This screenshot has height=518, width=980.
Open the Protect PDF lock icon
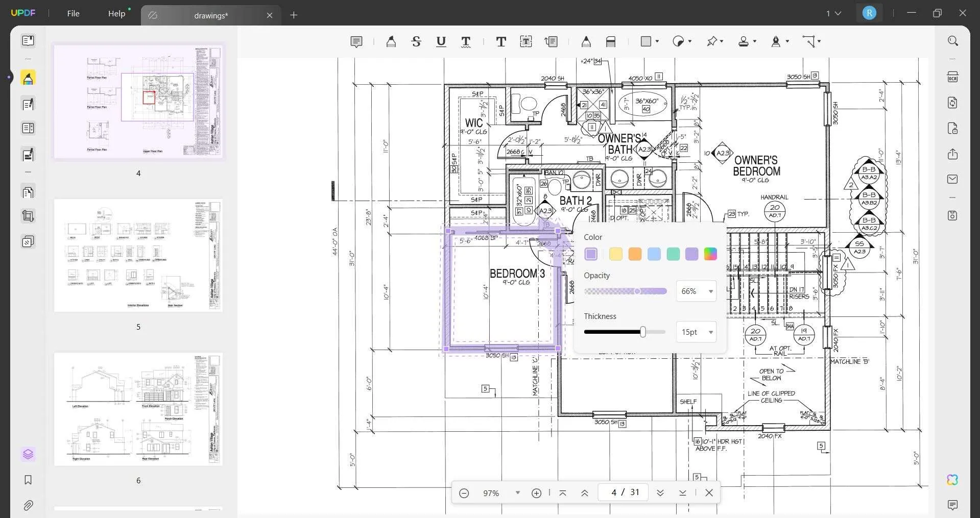(x=952, y=128)
